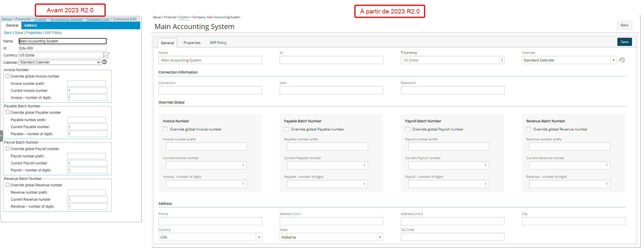Click Current Revenue number field in new layout
Image resolution: width=644 pixels, height=251 pixels.
click(570, 165)
